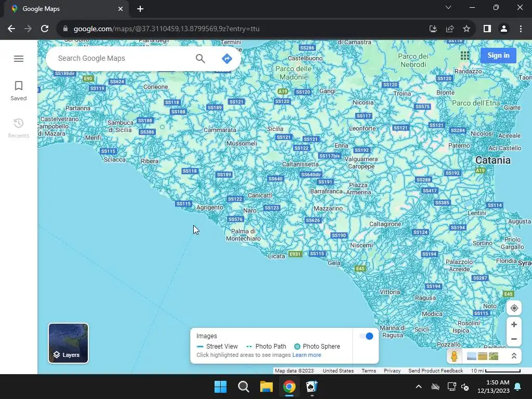Open the Windows Start menu
The image size is (532, 399).
(x=220, y=387)
